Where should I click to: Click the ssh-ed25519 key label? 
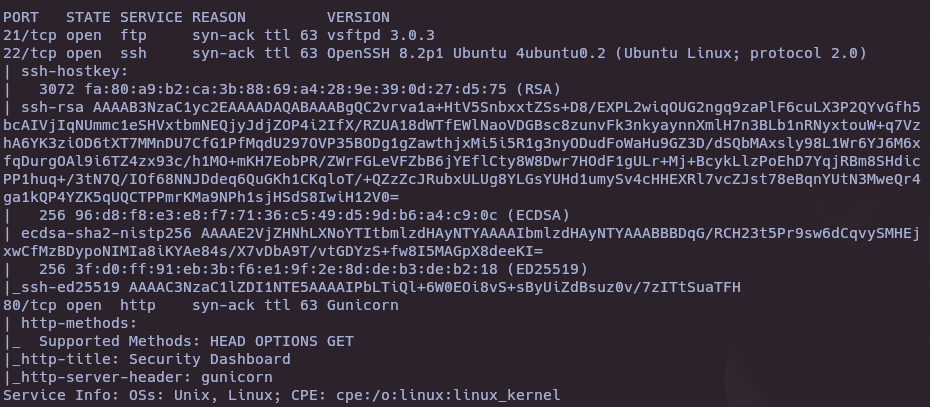coord(66,287)
